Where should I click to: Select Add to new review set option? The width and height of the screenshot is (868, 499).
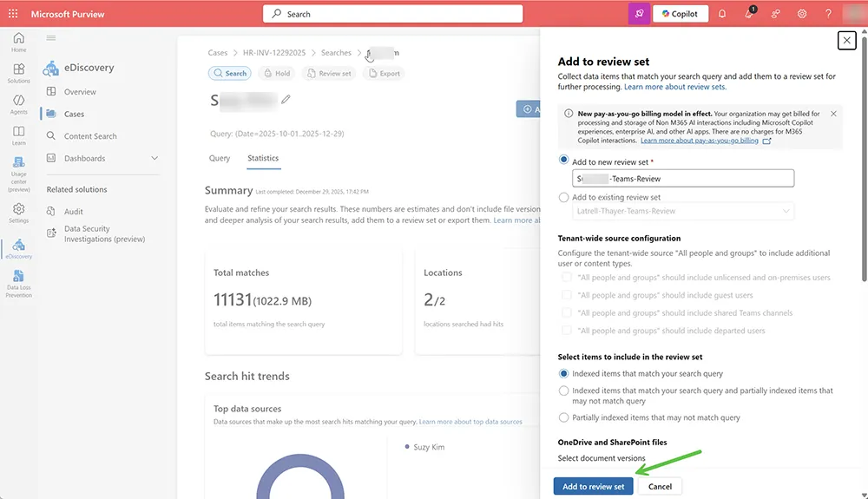563,160
